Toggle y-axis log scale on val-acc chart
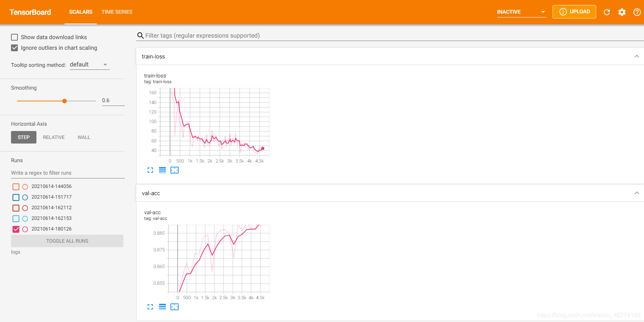The image size is (644, 322). pyautogui.click(x=162, y=307)
